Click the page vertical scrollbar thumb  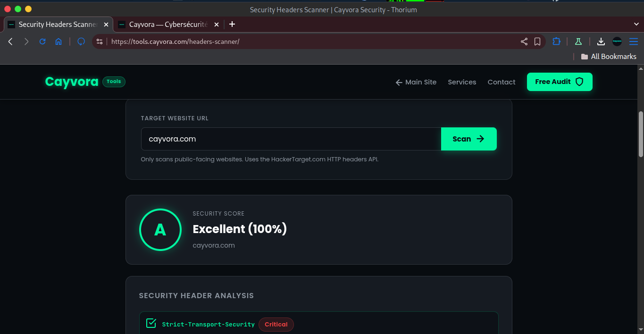(641, 134)
